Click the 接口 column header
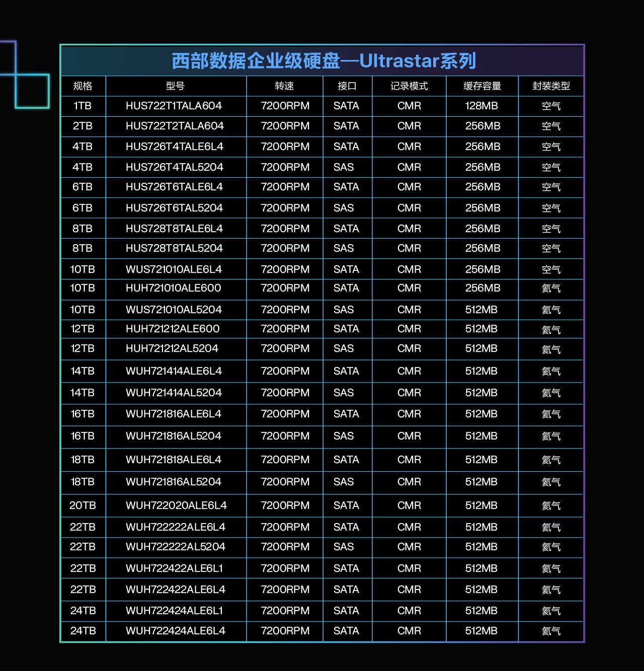 point(347,86)
